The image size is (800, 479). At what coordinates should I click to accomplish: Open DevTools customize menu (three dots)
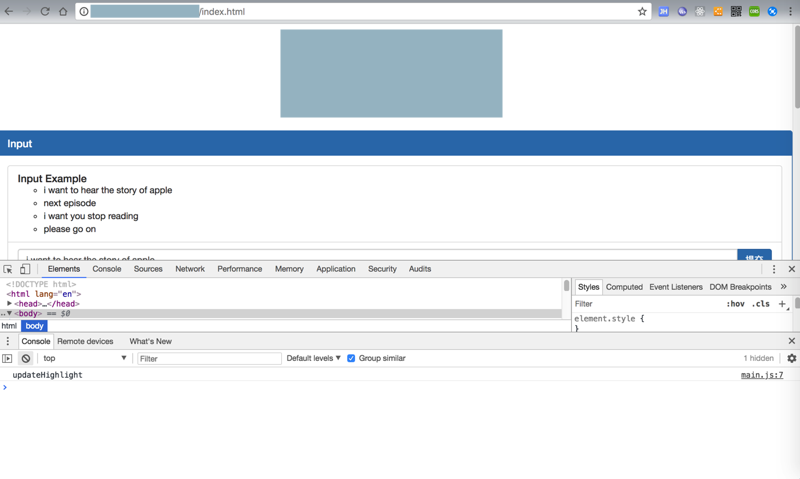773,269
